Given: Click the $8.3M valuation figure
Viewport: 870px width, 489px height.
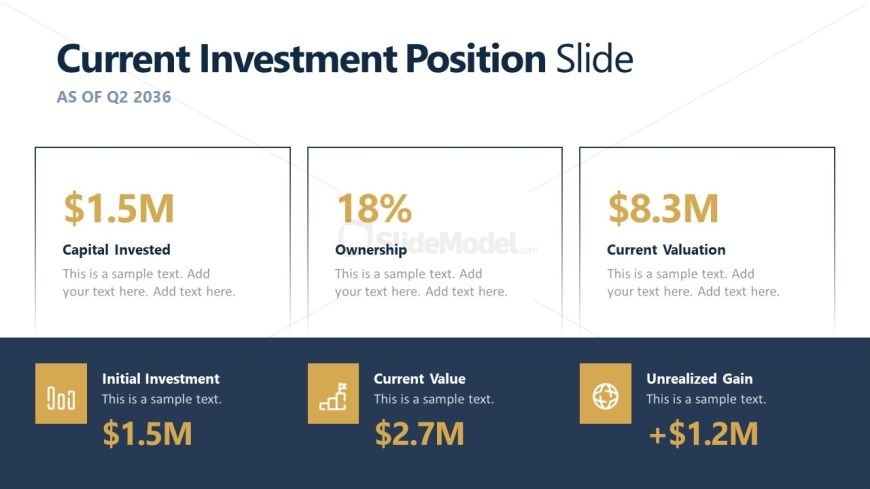Looking at the screenshot, I should [663, 209].
